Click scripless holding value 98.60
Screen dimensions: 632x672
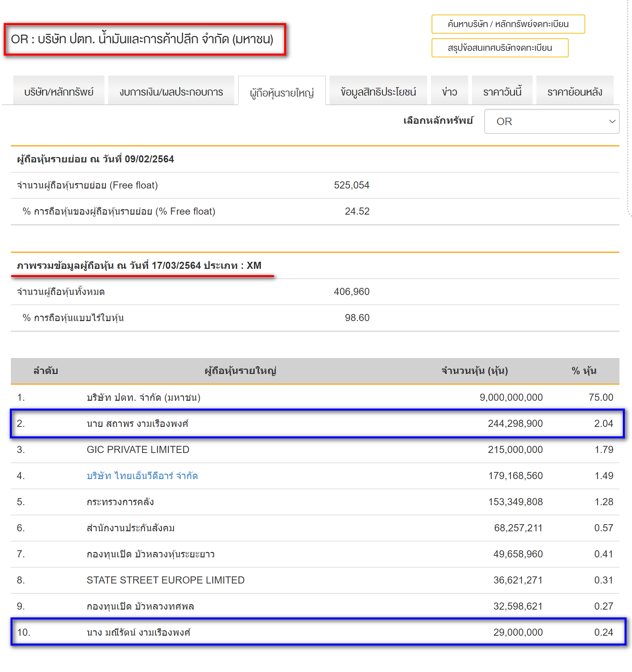point(357,318)
